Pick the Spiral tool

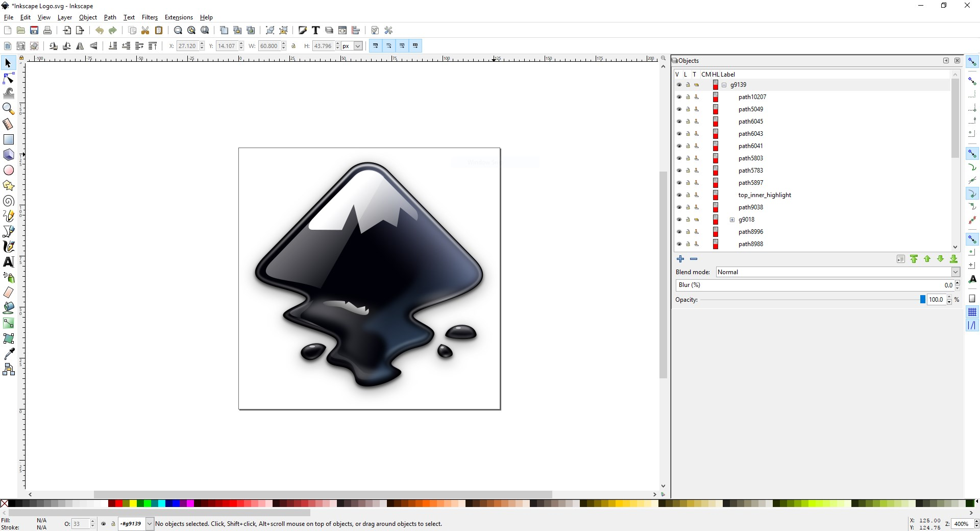point(9,201)
